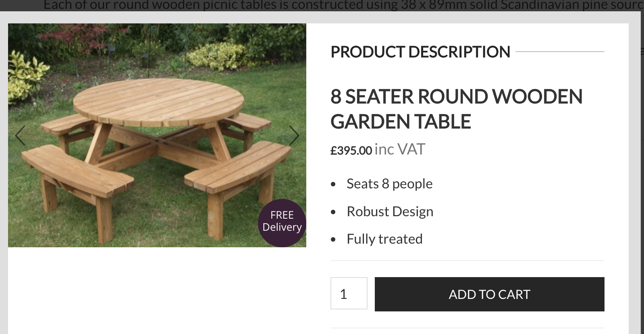Image resolution: width=644 pixels, height=334 pixels.
Task: Click the inc VAT label
Action: [400, 150]
